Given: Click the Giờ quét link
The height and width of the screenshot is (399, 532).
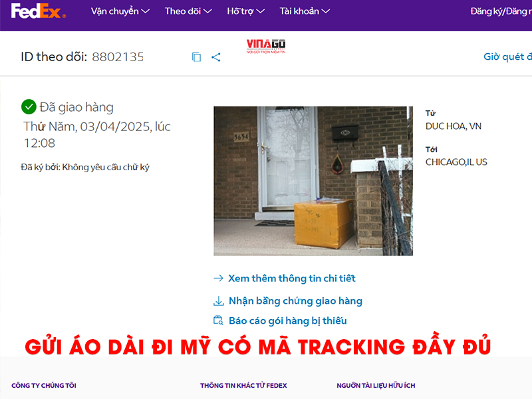Looking at the screenshot, I should point(507,57).
